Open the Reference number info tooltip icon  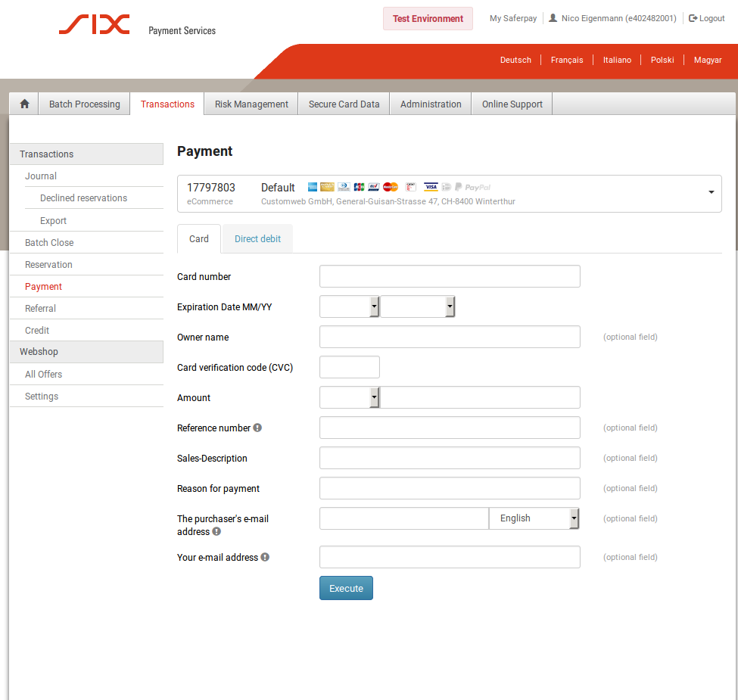tap(257, 428)
